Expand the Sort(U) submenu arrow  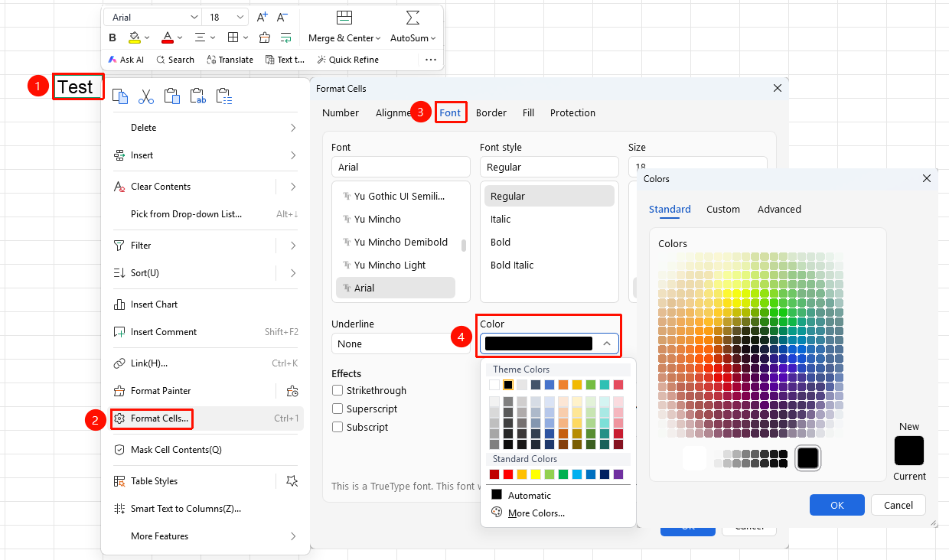pos(293,273)
